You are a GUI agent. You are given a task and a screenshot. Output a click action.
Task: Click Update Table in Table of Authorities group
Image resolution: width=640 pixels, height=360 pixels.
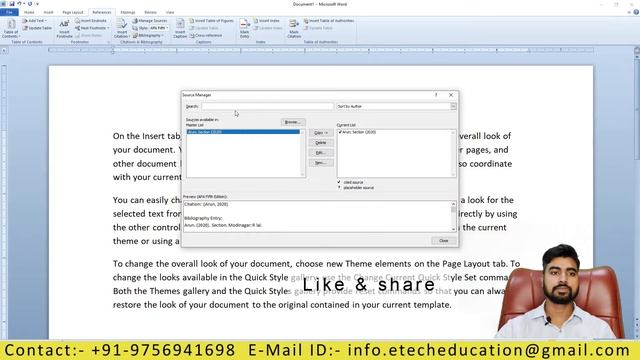(x=318, y=28)
